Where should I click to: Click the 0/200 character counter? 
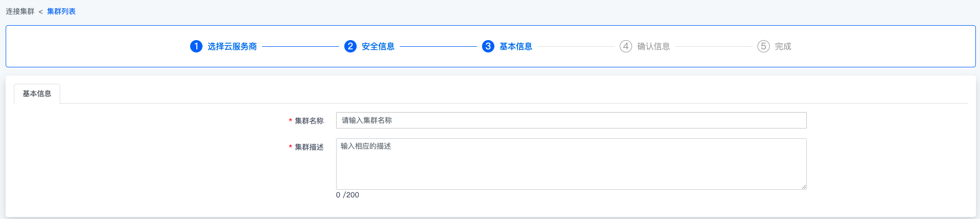point(347,195)
